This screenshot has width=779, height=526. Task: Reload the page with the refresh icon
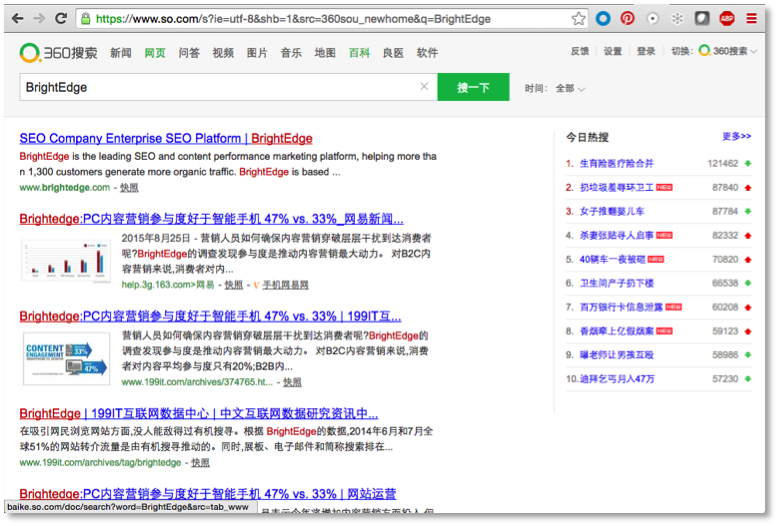(x=61, y=19)
